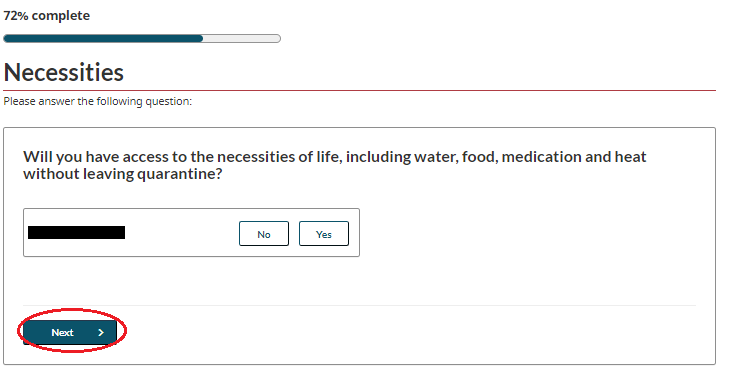Click the 'Please answer the following question' instruction
The height and width of the screenshot is (373, 734).
point(97,101)
